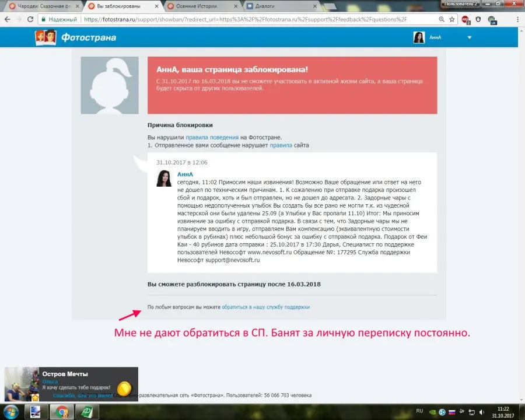Click the Фотострана logo icon
The height and width of the screenshot is (420, 525).
(x=45, y=37)
